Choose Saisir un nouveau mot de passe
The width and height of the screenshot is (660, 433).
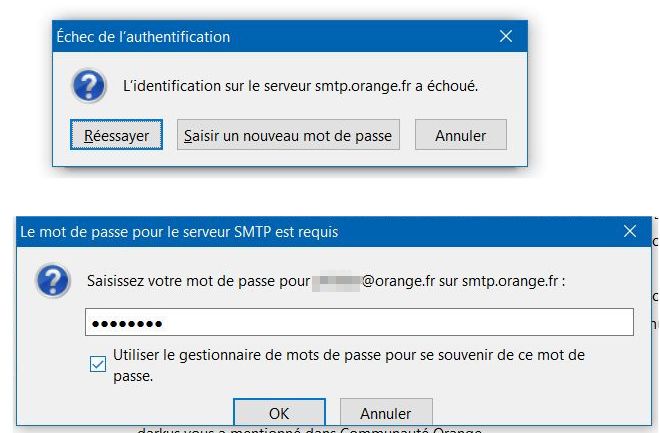[289, 135]
